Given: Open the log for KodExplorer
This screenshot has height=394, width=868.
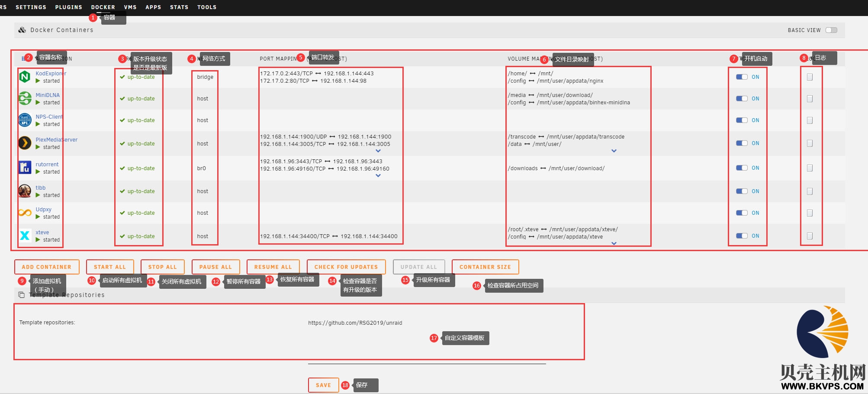Looking at the screenshot, I should (x=810, y=77).
